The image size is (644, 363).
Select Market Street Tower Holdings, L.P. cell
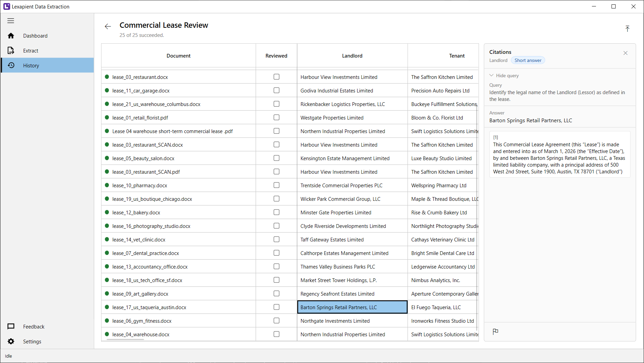coord(352,280)
